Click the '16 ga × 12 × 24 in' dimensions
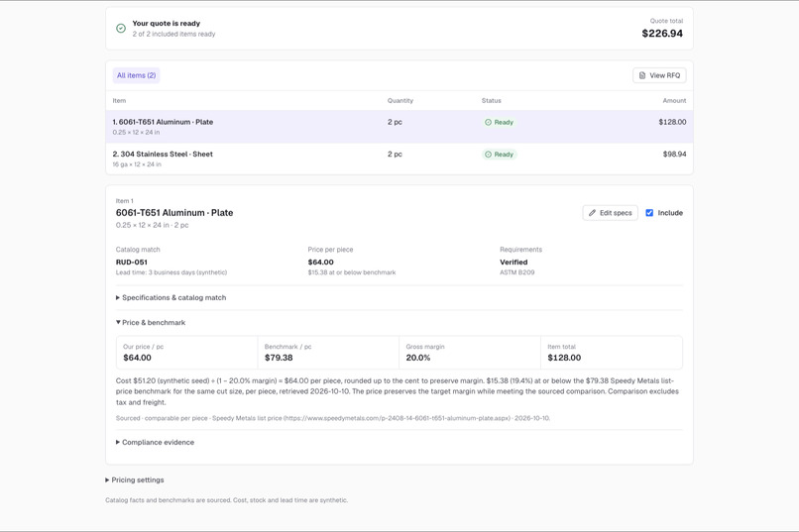 (x=137, y=164)
